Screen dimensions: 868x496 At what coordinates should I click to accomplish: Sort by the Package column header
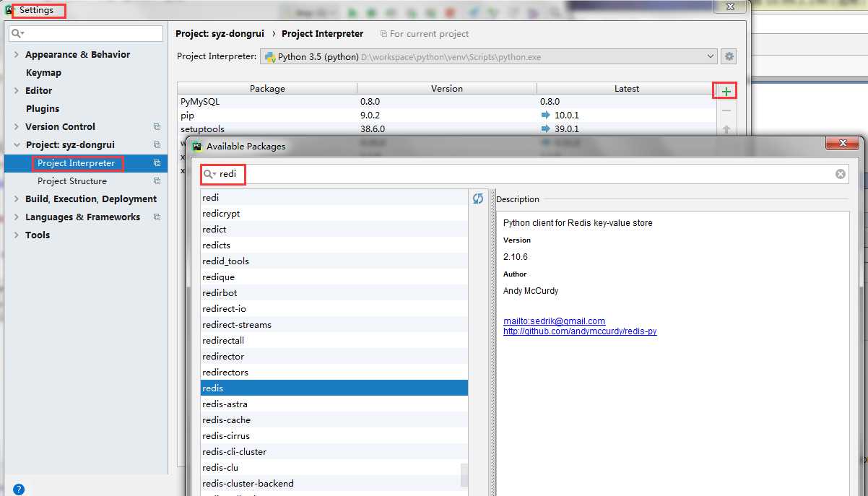[267, 88]
